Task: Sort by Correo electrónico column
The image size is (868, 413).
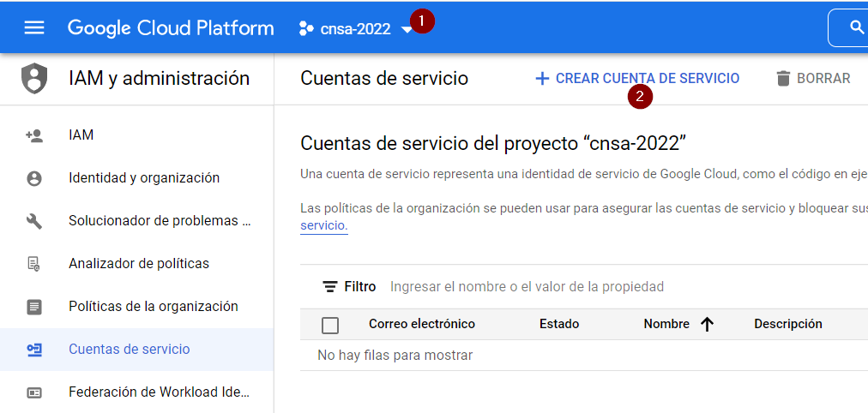Action: click(x=422, y=324)
